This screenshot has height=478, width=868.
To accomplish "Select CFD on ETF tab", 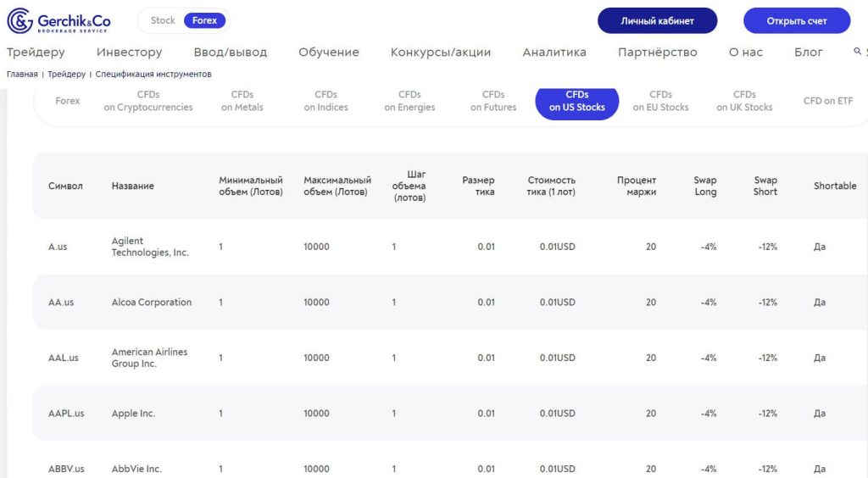I will point(828,101).
